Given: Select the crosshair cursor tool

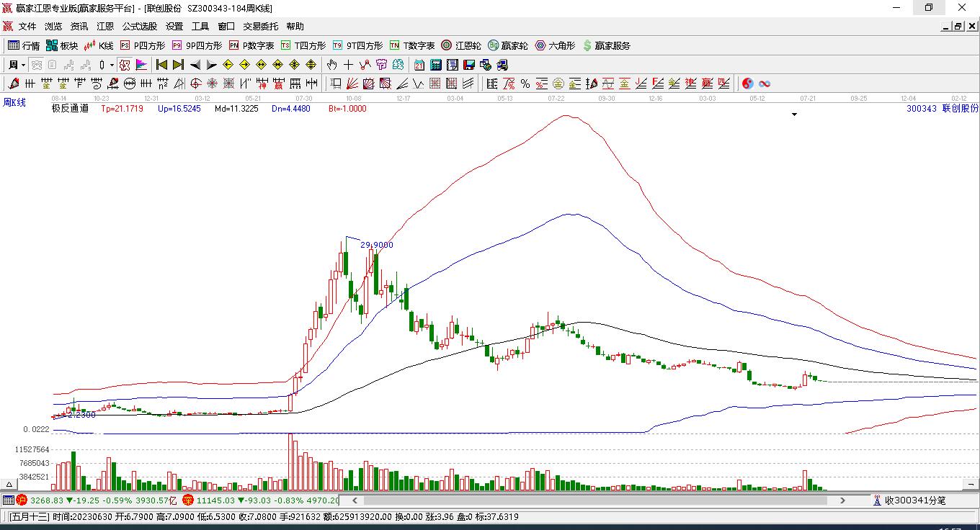Looking at the screenshot, I should (349, 65).
